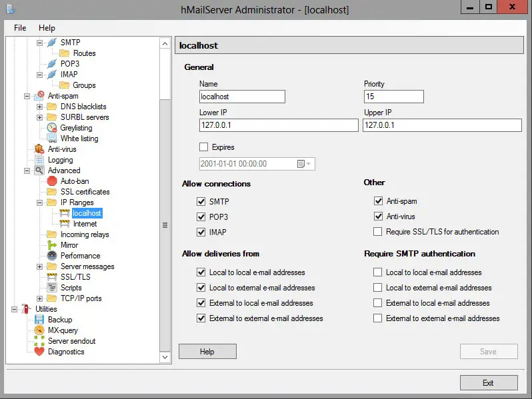Click the Anti-spam envelope icon
This screenshot has height=399, width=532.
39,96
